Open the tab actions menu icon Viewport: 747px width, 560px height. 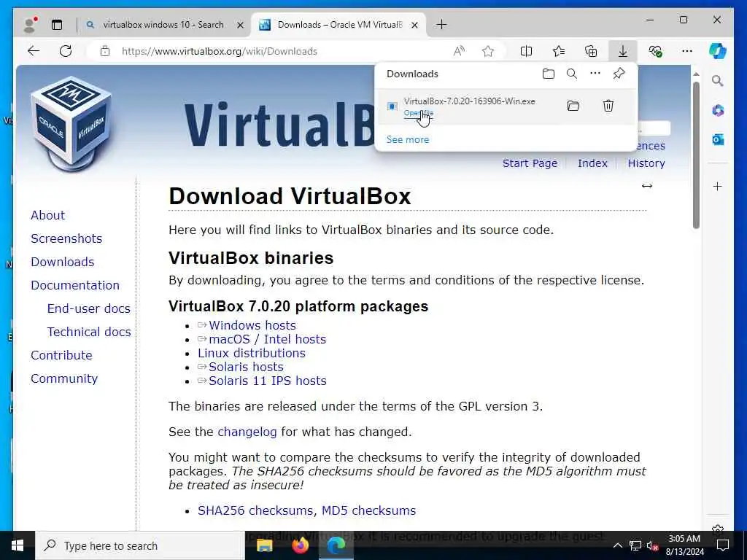click(57, 25)
